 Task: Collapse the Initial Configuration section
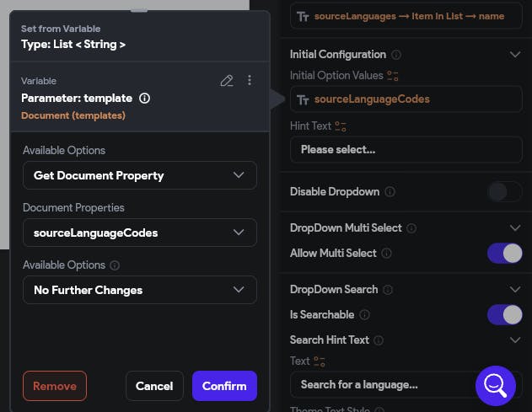pos(515,55)
